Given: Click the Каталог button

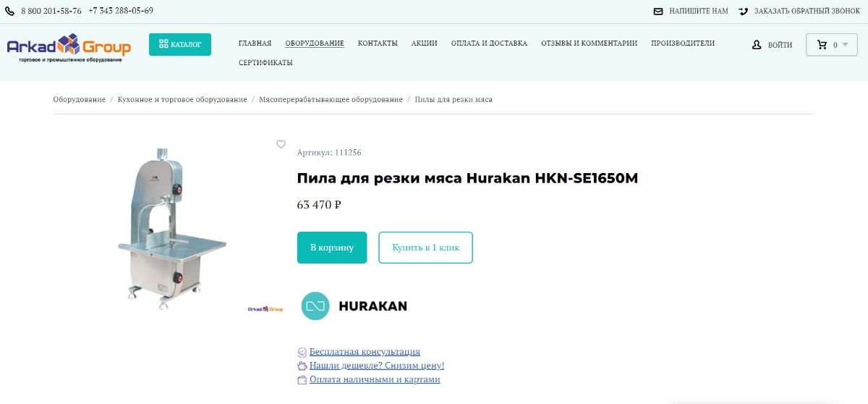Looking at the screenshot, I should [180, 44].
